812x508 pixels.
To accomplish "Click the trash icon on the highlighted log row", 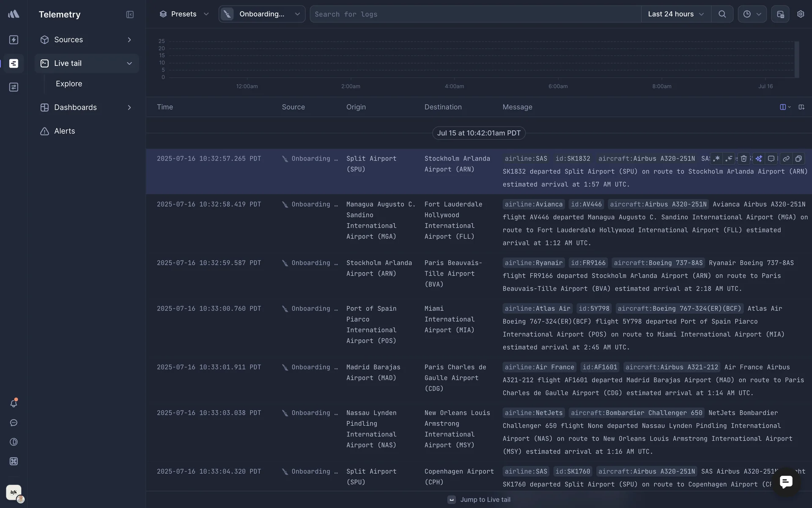I will (743, 159).
